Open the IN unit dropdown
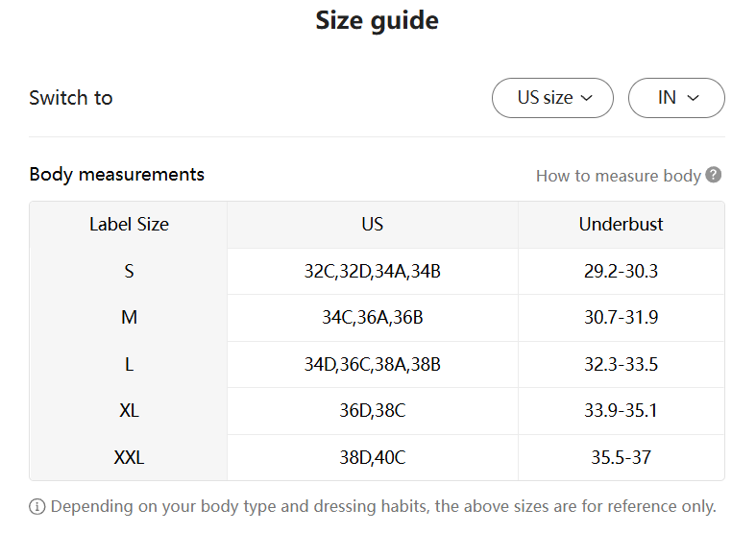The height and width of the screenshot is (533, 756). pos(676,98)
